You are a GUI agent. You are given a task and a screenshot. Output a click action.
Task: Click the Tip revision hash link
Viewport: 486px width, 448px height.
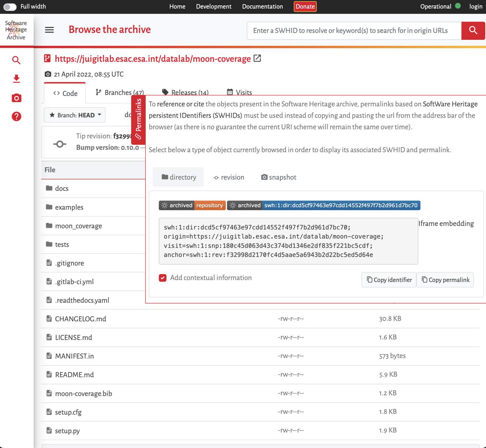(x=123, y=136)
